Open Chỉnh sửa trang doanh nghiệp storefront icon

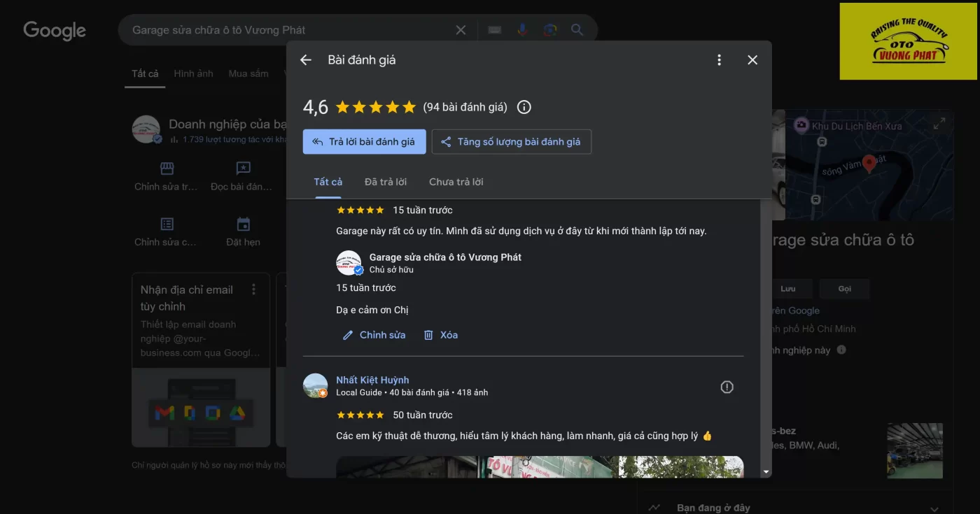167,169
